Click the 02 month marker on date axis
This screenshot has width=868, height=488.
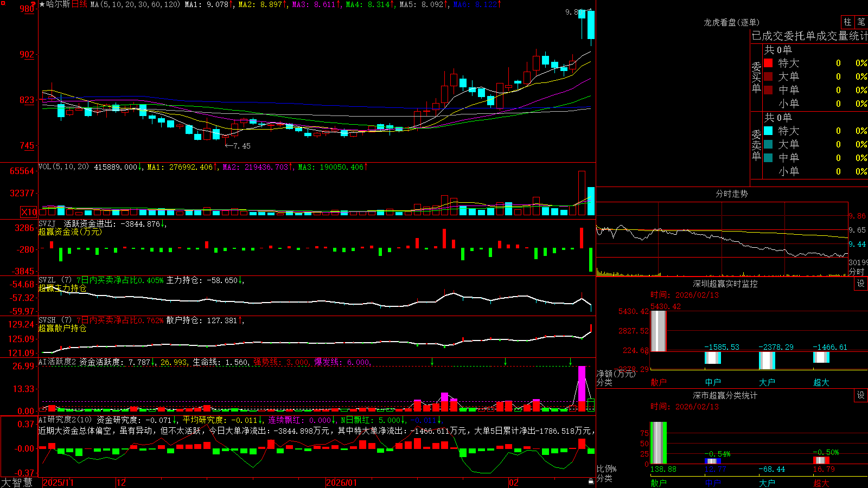(x=514, y=483)
